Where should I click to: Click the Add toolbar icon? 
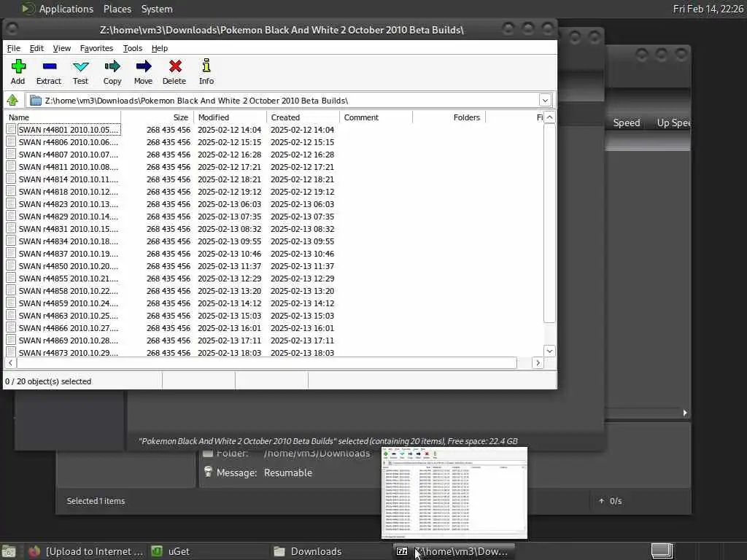[18, 66]
